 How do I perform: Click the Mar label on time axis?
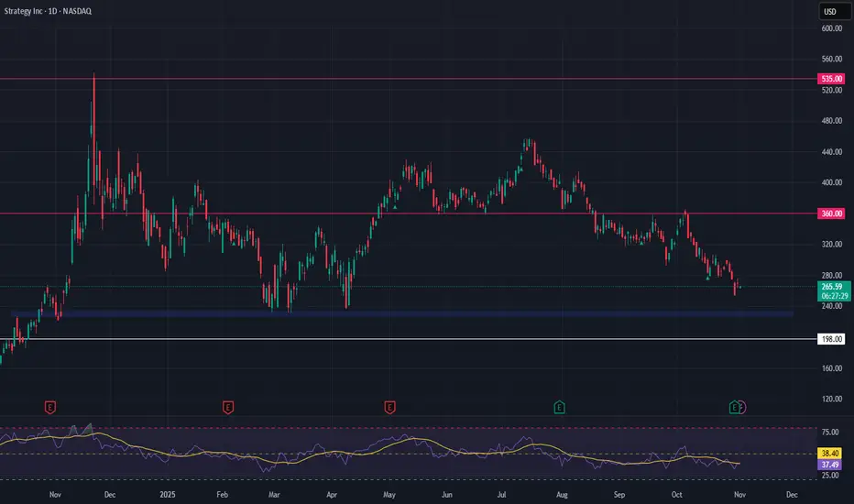coord(274,495)
